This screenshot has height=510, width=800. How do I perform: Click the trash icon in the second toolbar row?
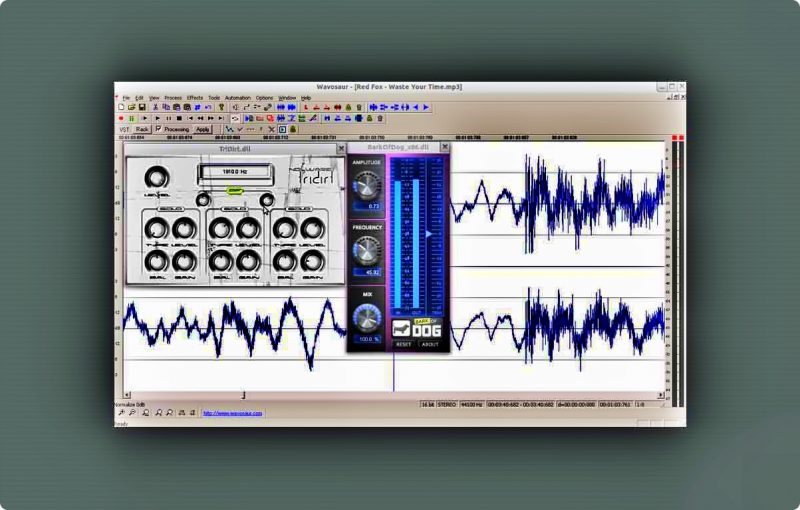pyautogui.click(x=380, y=118)
